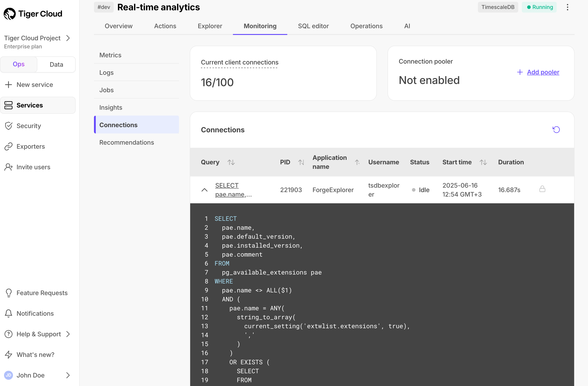Sort connections by PID arrows

[x=301, y=162]
